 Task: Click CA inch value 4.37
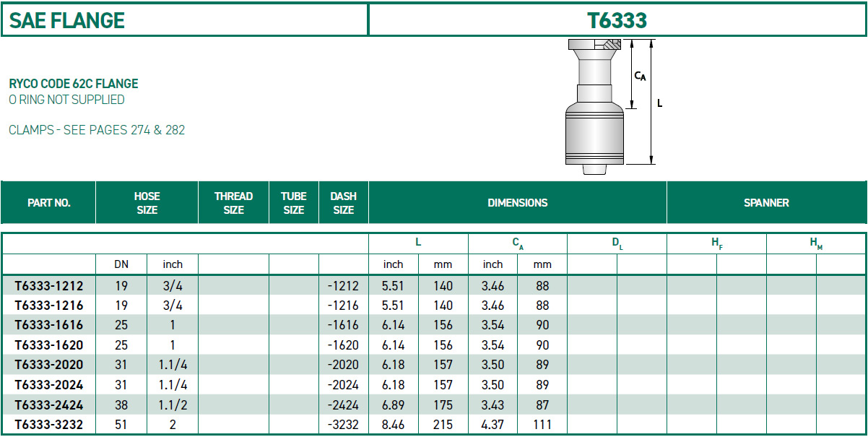pos(492,425)
